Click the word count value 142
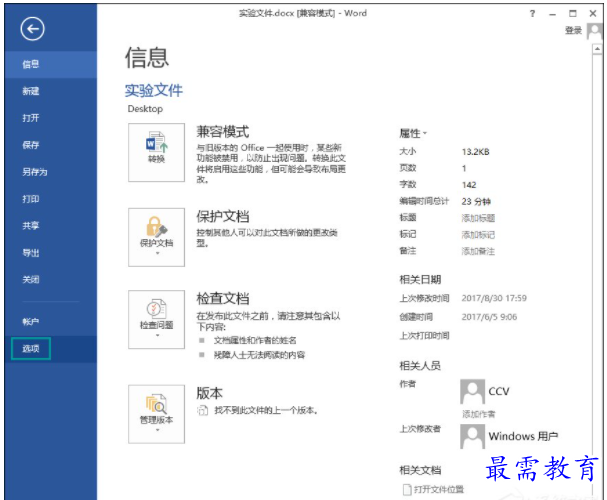The width and height of the screenshot is (607, 500). [x=469, y=185]
